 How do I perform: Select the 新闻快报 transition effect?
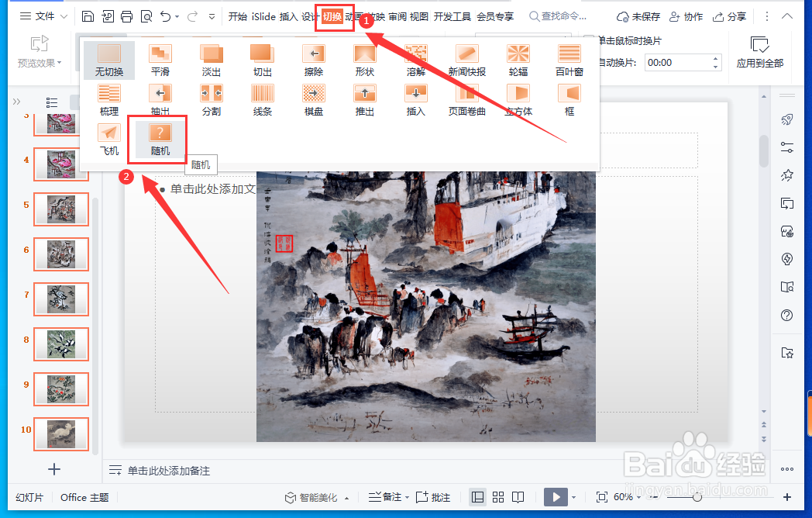pos(466,60)
